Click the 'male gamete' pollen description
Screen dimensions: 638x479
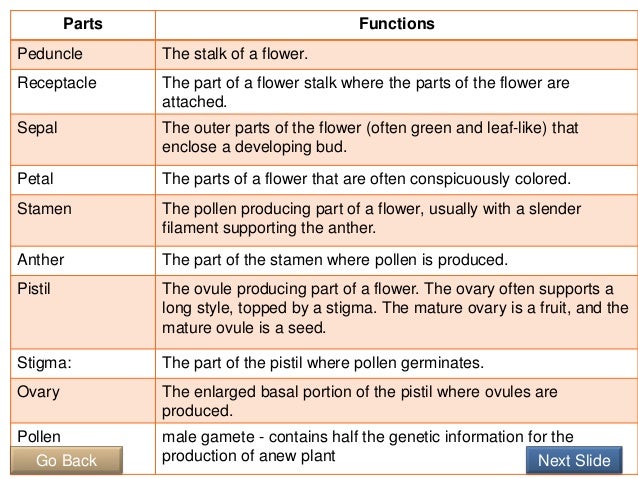pos(368,446)
